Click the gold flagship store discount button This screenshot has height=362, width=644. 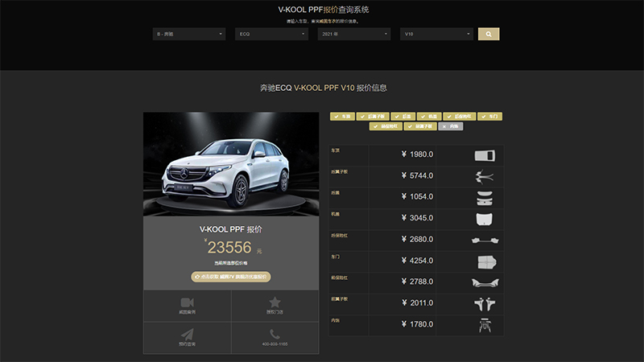(231, 276)
